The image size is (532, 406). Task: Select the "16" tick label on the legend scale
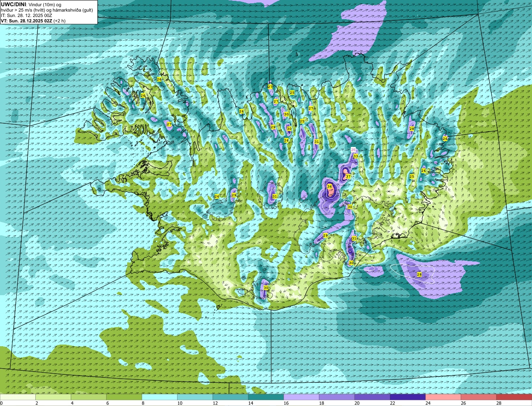coord(286,403)
